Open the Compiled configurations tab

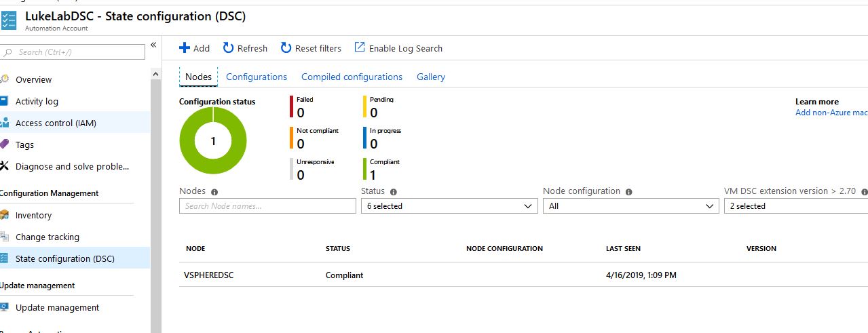[352, 77]
